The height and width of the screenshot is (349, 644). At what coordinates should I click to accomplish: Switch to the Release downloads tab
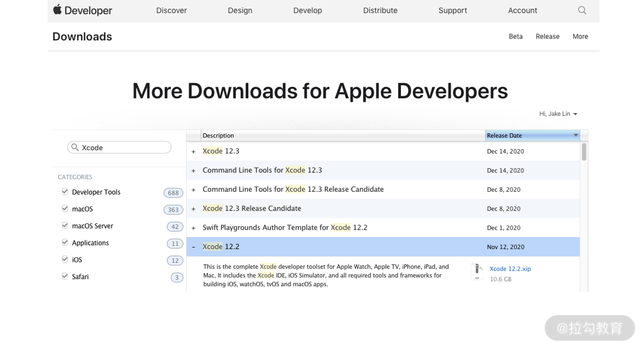(x=548, y=37)
